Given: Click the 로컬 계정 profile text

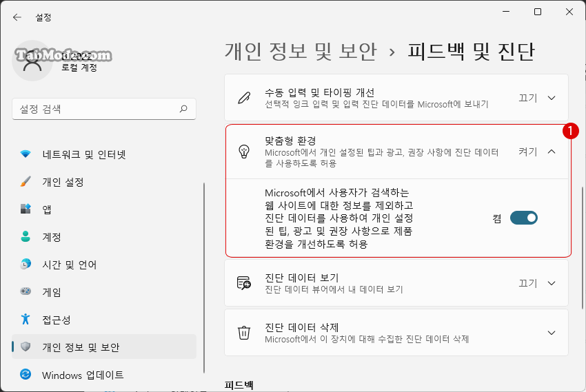Looking at the screenshot, I should pyautogui.click(x=79, y=68).
